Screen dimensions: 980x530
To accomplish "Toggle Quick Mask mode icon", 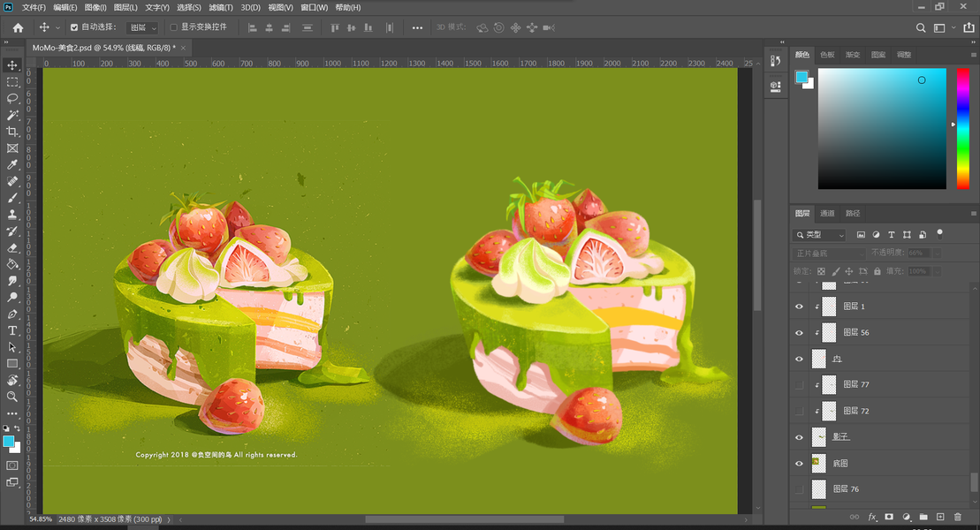I will click(11, 466).
